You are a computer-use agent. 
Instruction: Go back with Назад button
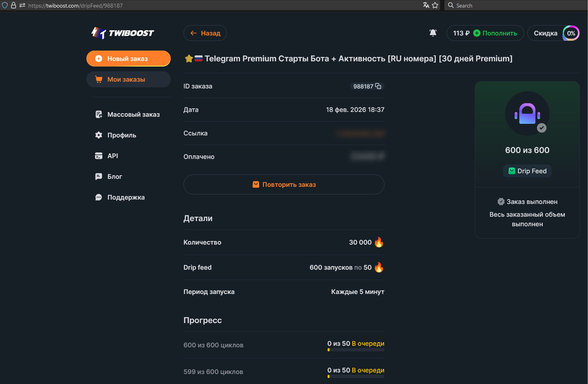[x=205, y=33]
